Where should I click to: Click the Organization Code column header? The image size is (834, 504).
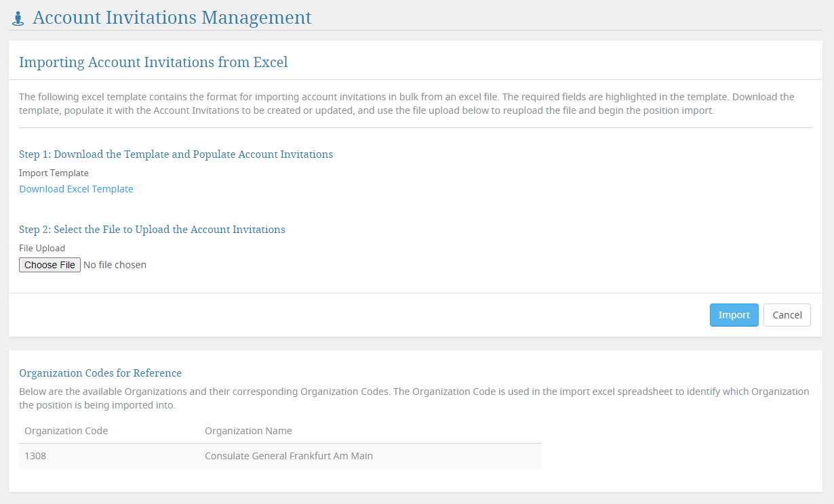click(66, 431)
